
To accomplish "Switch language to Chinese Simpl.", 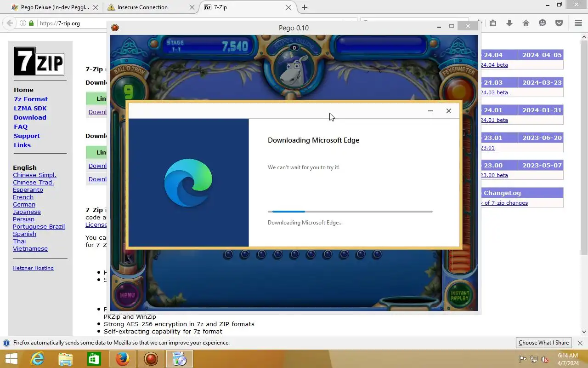I will pos(34,175).
